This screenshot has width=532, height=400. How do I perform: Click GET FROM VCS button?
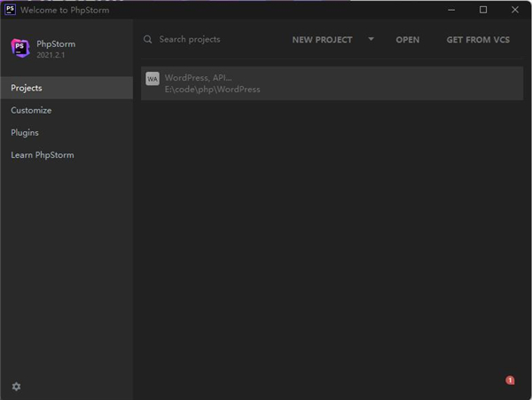(x=478, y=40)
